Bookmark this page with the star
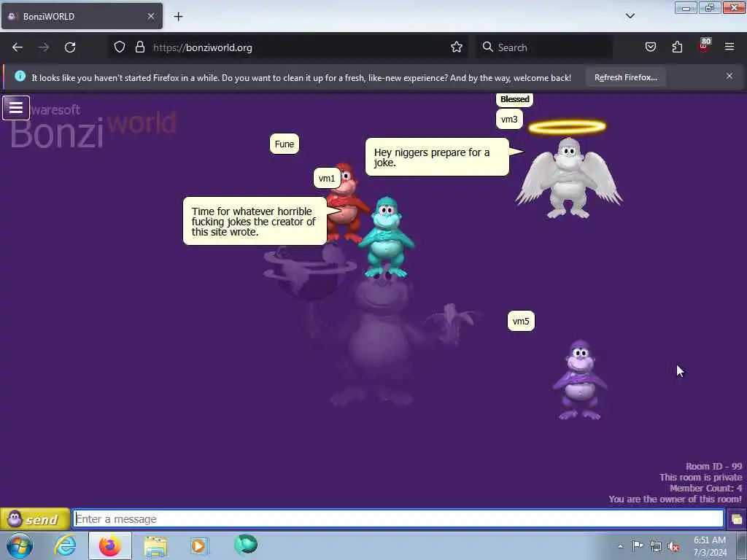This screenshot has height=560, width=747. pyautogui.click(x=457, y=47)
